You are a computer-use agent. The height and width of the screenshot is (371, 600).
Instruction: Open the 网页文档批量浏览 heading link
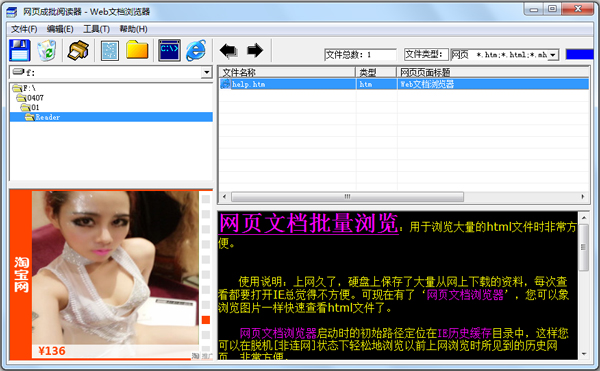pyautogui.click(x=308, y=223)
